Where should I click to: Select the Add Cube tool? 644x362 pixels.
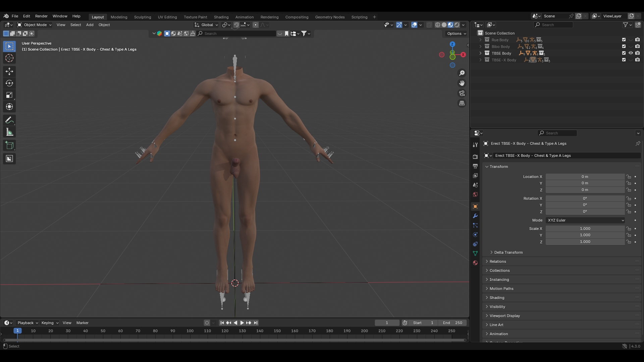pos(9,145)
